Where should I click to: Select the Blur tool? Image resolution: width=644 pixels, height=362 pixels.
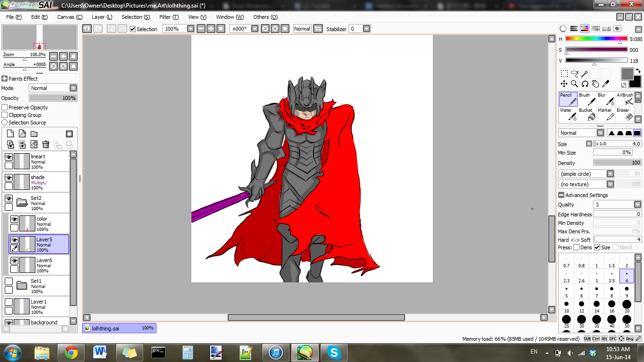[x=606, y=99]
